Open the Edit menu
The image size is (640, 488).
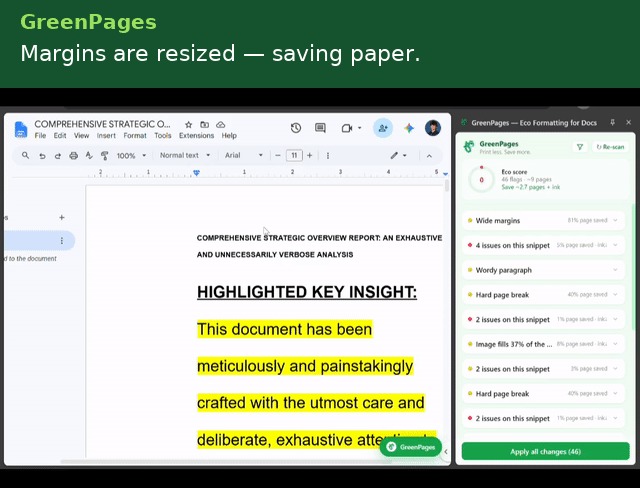(60, 135)
